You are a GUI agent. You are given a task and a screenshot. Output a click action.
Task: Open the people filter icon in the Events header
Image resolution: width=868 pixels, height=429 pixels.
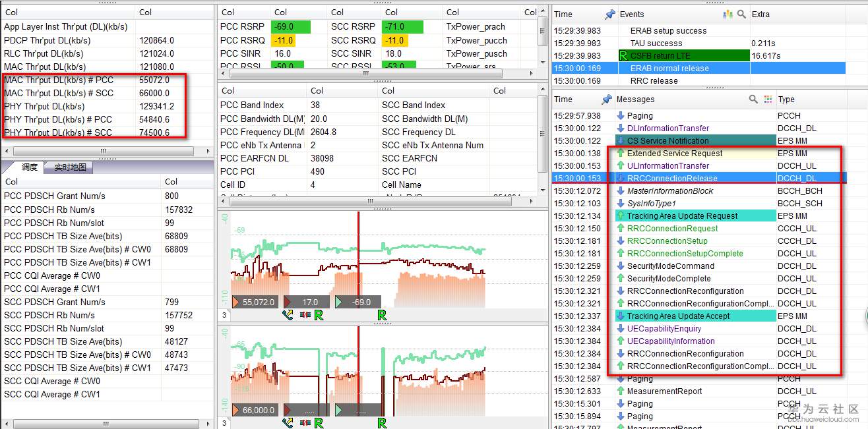click(728, 14)
